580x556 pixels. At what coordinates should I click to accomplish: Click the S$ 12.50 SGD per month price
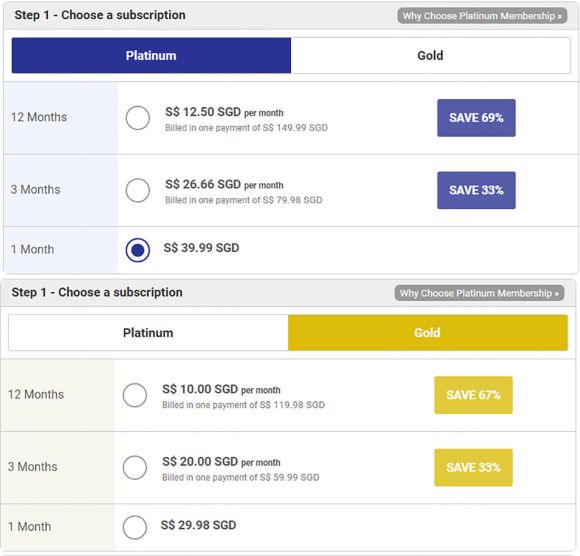224,112
